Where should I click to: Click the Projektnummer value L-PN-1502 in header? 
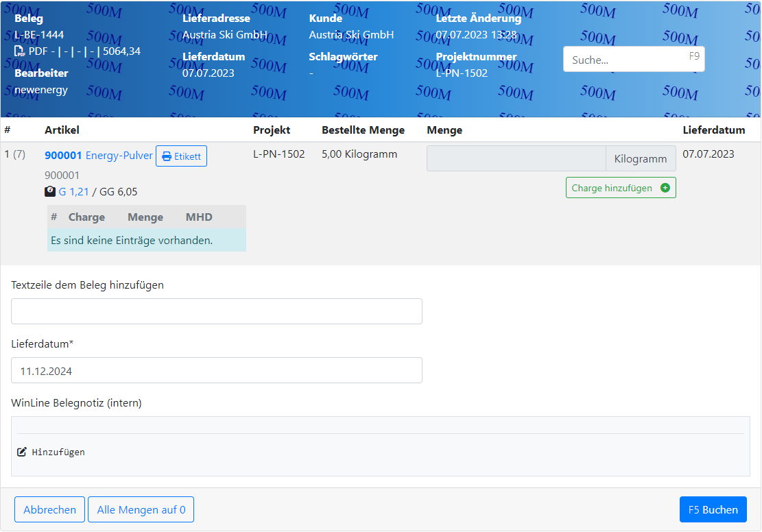pyautogui.click(x=462, y=73)
